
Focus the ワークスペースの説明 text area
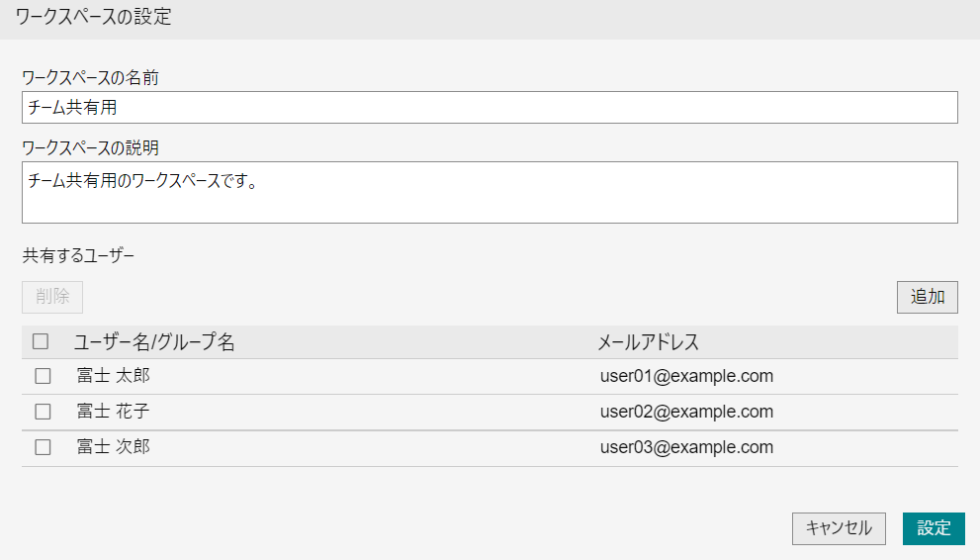point(489,192)
